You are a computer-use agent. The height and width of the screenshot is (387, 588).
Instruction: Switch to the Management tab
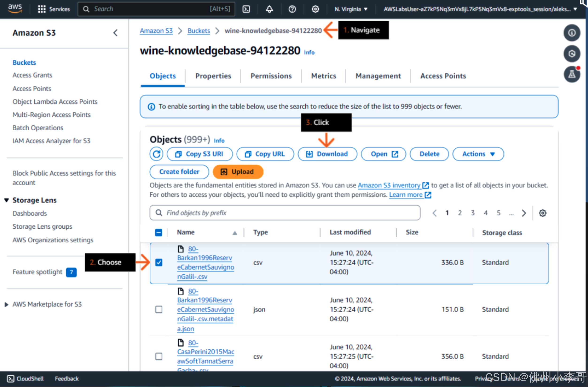pos(378,76)
